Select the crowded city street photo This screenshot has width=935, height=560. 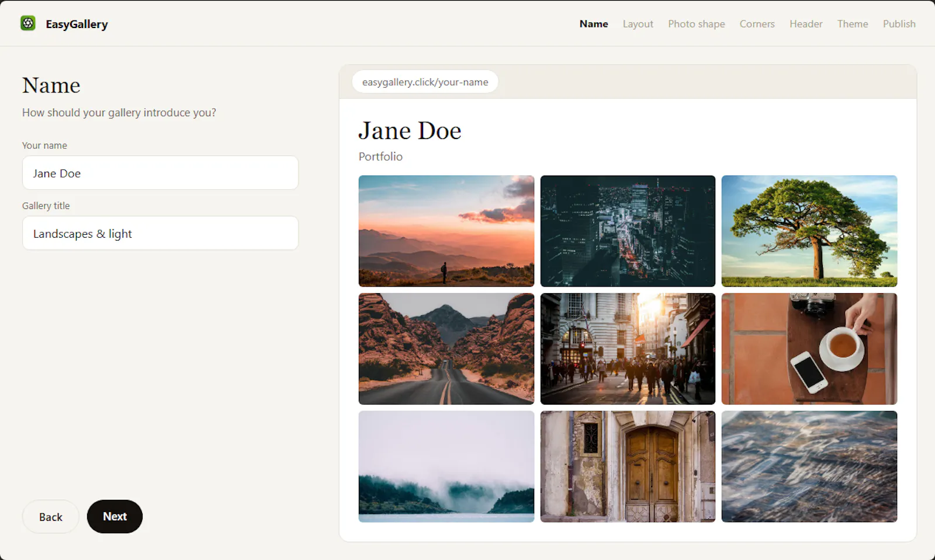coord(628,349)
